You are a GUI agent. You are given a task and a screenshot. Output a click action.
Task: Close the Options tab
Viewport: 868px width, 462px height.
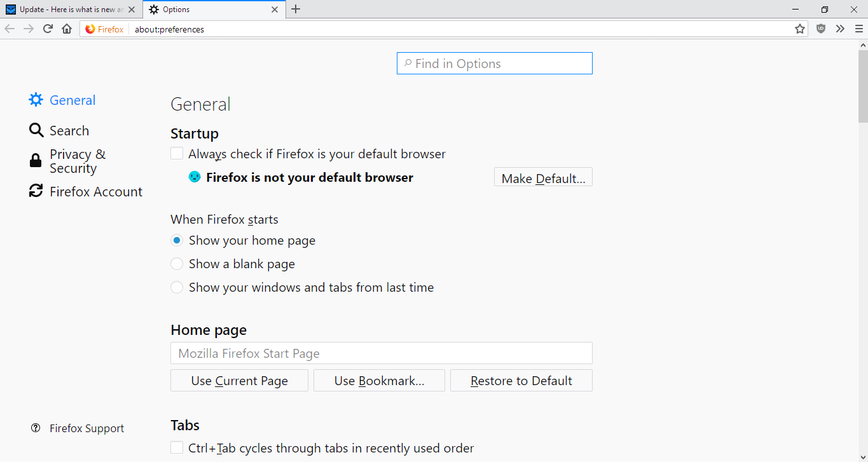[x=275, y=10]
